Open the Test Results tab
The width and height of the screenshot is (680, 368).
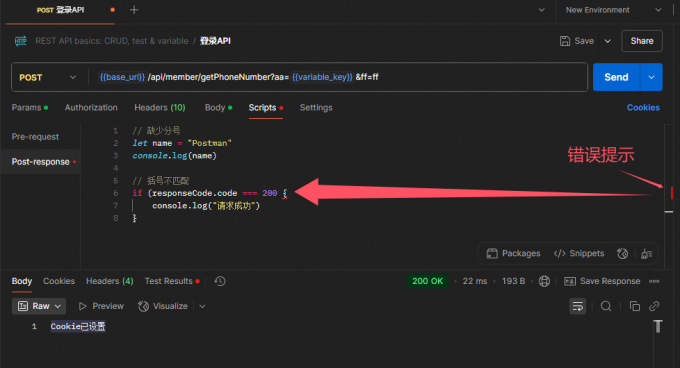pos(172,281)
